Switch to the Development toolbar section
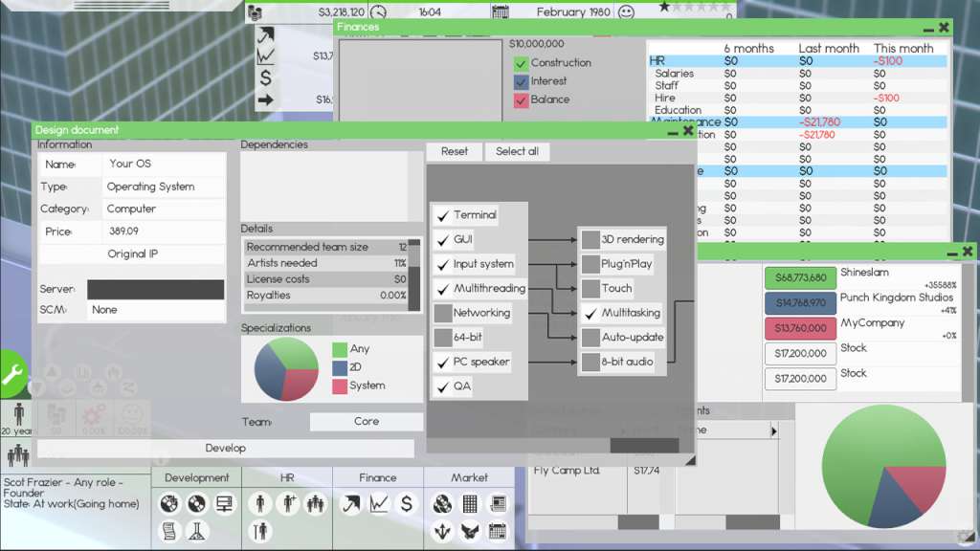Screen dimensions: 980x551 [x=196, y=477]
